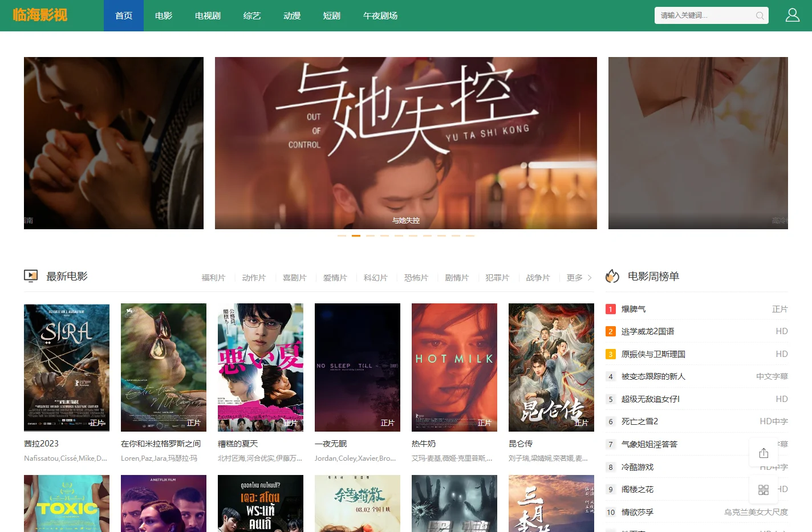812x532 pixels.
Task: Open the 电视剧 navigation tab
Action: tap(208, 15)
